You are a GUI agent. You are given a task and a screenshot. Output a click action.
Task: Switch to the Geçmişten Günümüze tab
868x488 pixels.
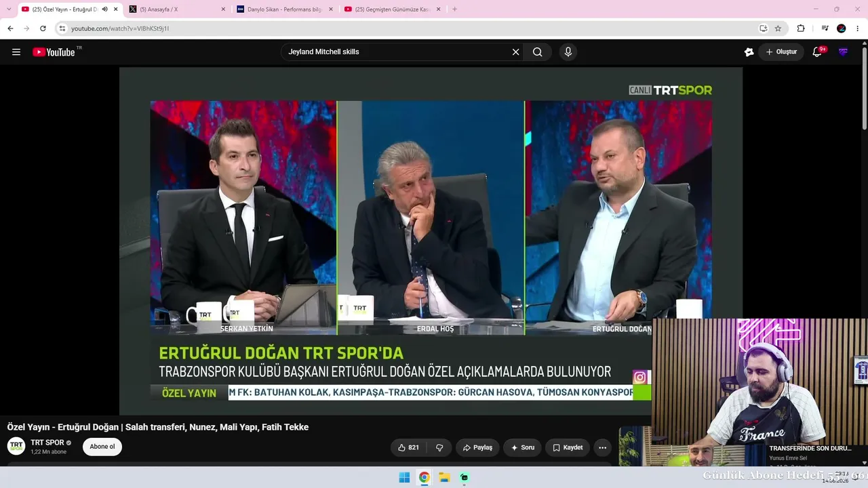tap(393, 9)
